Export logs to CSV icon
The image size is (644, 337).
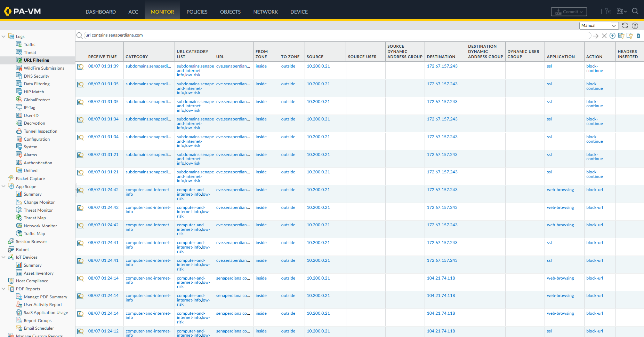[638, 36]
